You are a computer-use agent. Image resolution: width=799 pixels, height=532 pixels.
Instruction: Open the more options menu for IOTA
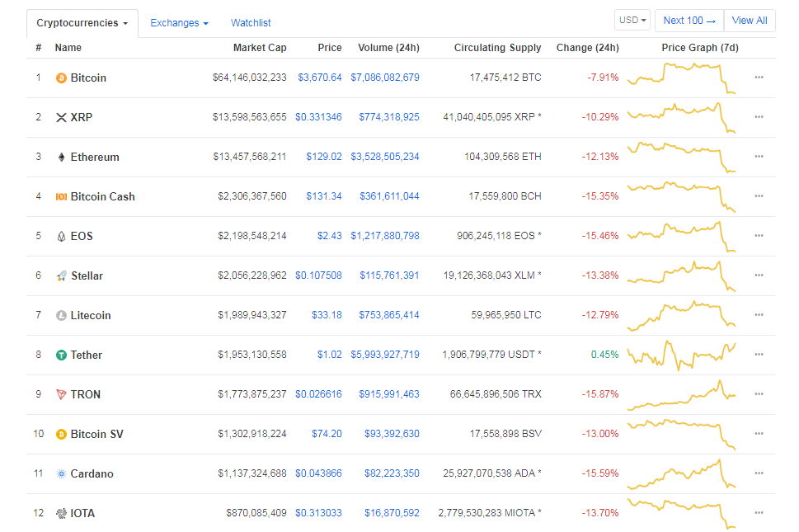tap(759, 513)
